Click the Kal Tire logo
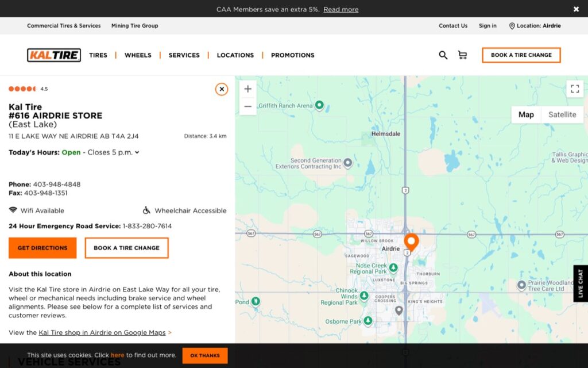Image resolution: width=588 pixels, height=368 pixels. (x=54, y=55)
